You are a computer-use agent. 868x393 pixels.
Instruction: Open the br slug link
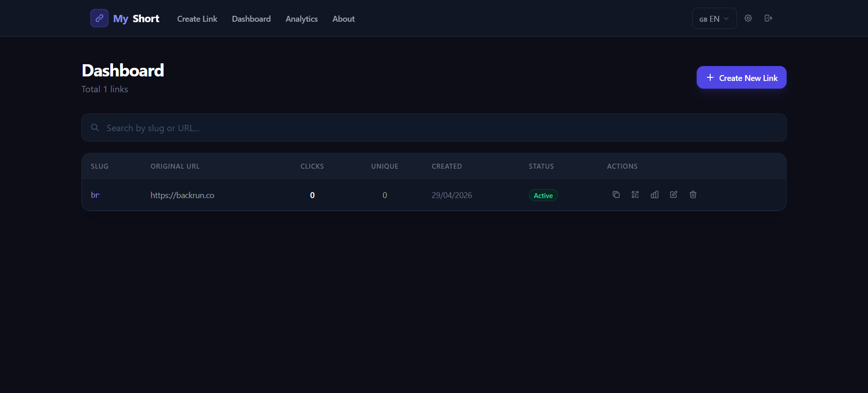(x=95, y=195)
